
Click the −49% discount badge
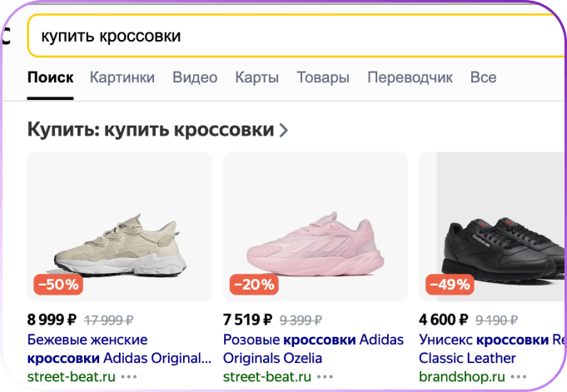[450, 285]
